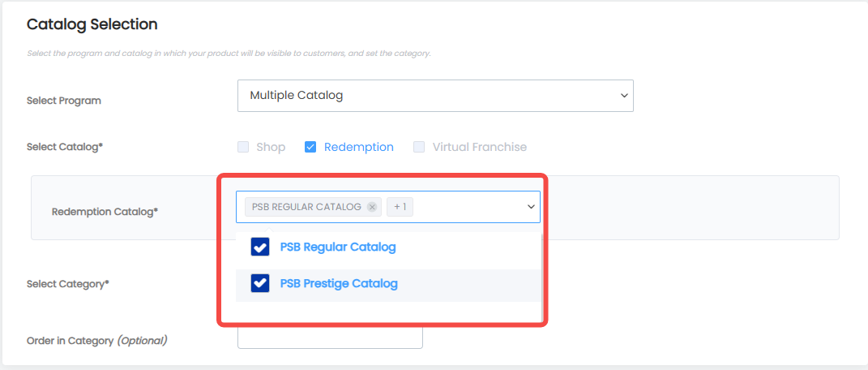Remove the PSB REGULAR CATALOG tag

(372, 207)
